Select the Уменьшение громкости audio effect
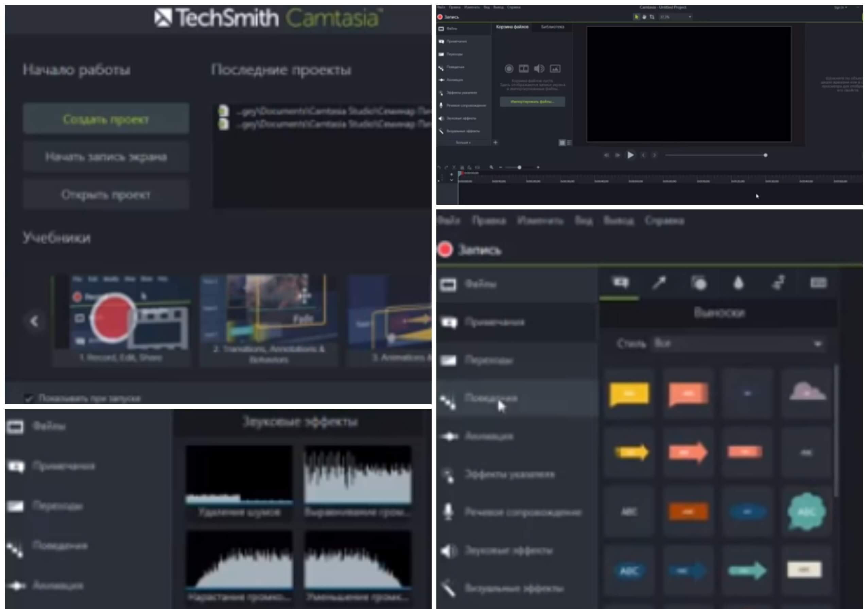This screenshot has width=868, height=614. pyautogui.click(x=358, y=566)
